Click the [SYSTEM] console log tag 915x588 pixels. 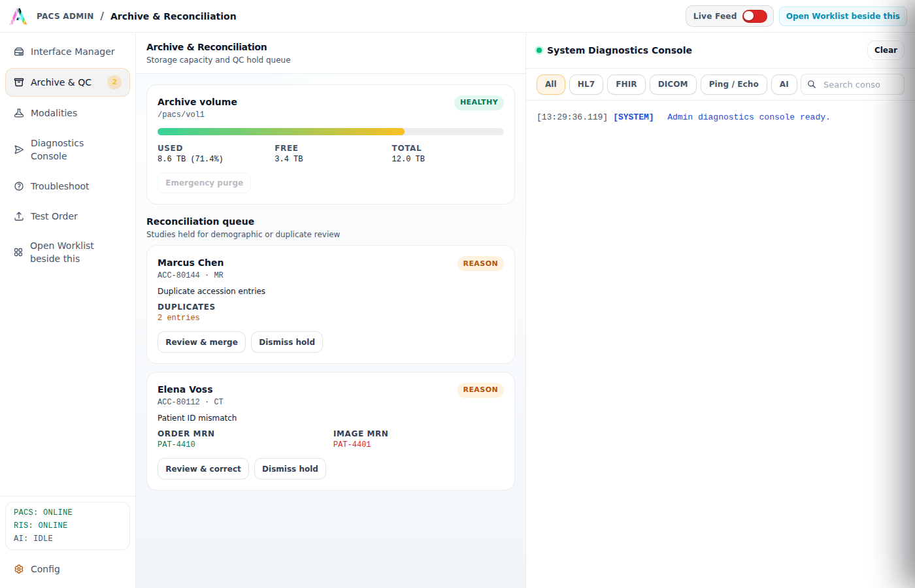[633, 117]
